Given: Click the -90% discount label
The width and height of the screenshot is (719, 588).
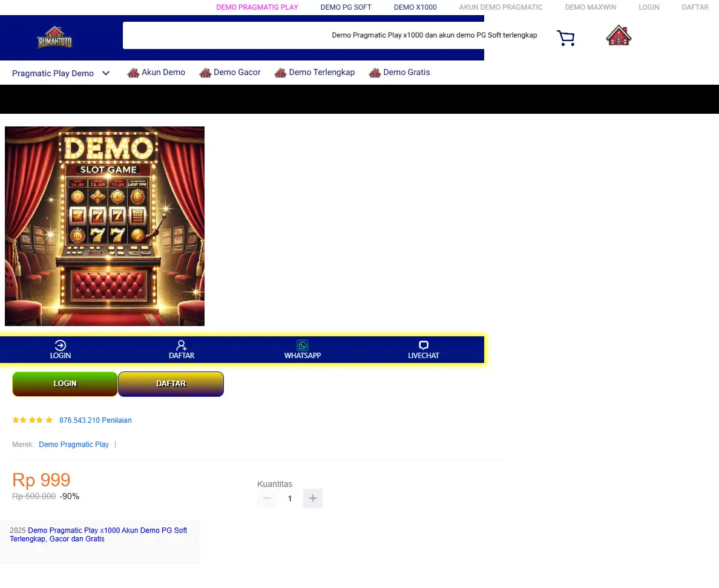Looking at the screenshot, I should click(x=69, y=496).
